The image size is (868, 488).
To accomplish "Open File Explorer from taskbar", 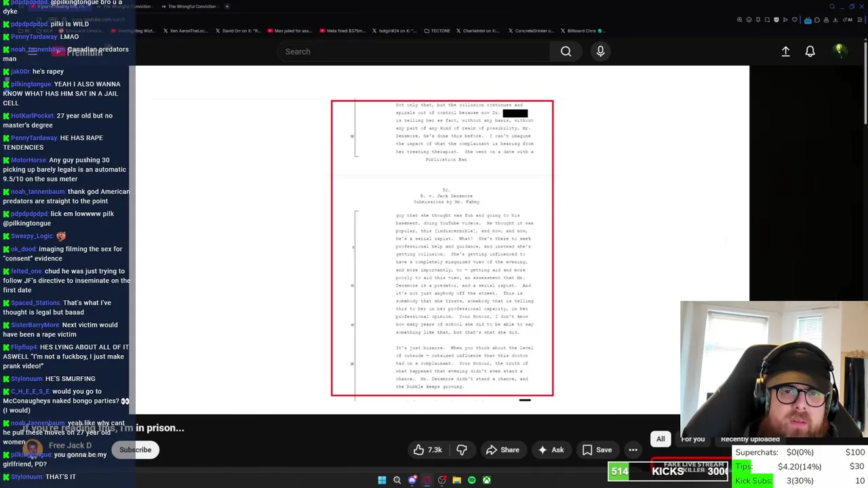I will [457, 480].
